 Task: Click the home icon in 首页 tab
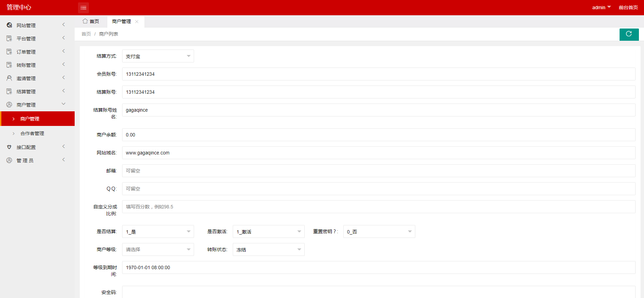point(85,21)
